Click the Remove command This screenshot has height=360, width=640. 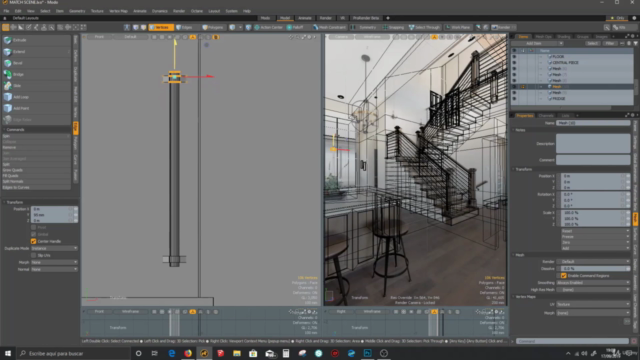click(36, 147)
